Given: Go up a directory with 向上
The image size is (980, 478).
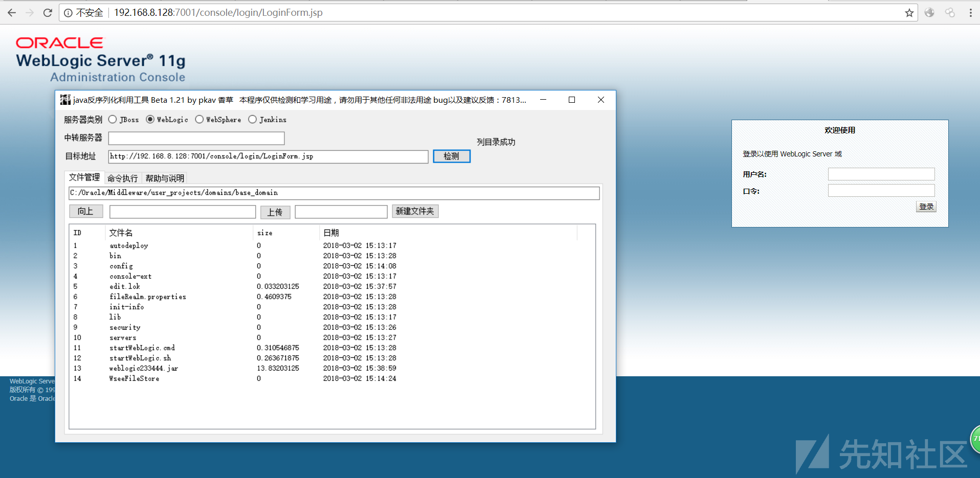Looking at the screenshot, I should (x=86, y=211).
